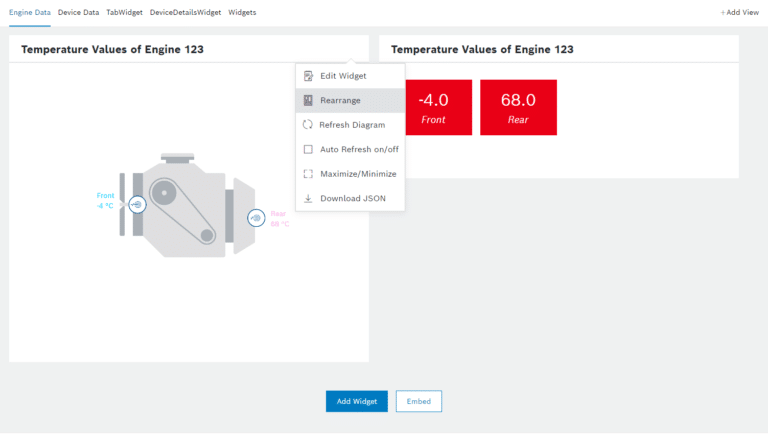Viewport: 768px width, 434px height.
Task: Click the Rear sensor icon on engine
Action: pyautogui.click(x=256, y=217)
